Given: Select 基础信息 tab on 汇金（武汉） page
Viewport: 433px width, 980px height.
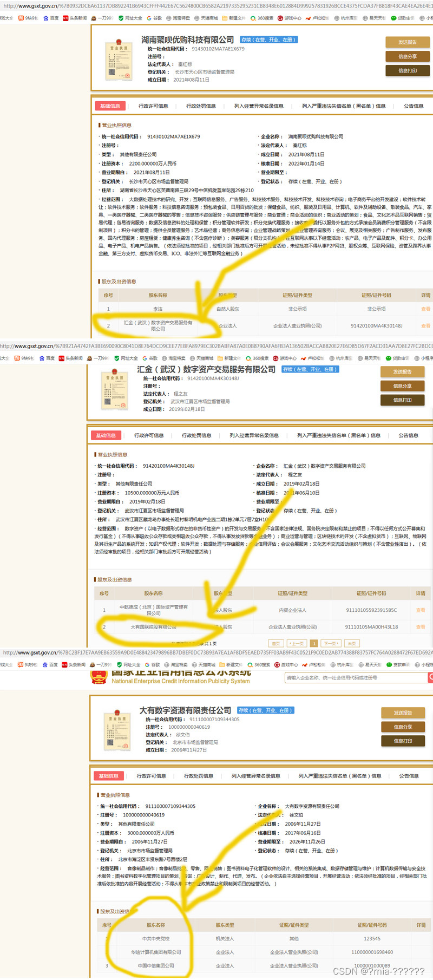Looking at the screenshot, I should [x=106, y=435].
